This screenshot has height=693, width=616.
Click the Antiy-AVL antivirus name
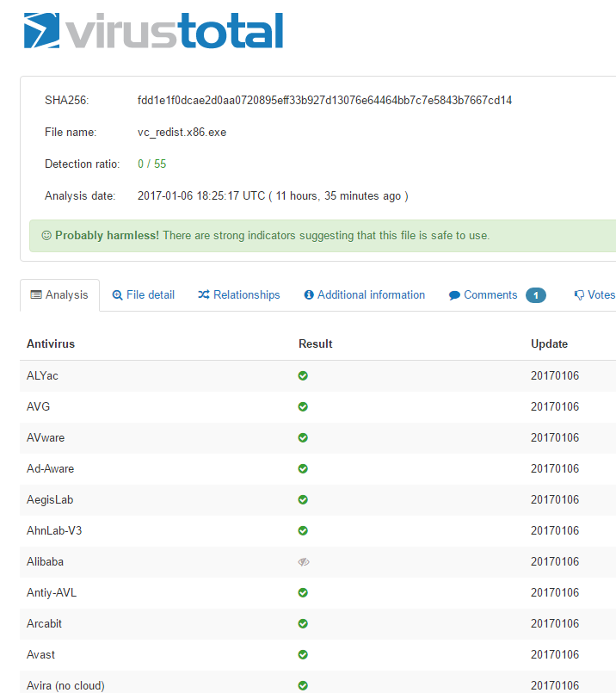[x=52, y=592]
